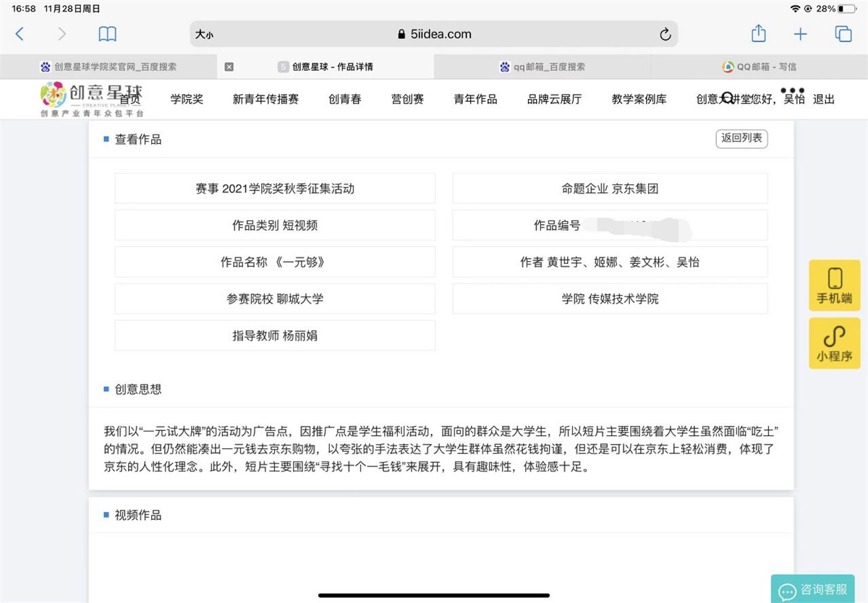Go to 青年作品 in the navigation
Image resolution: width=868 pixels, height=603 pixels.
tap(475, 99)
